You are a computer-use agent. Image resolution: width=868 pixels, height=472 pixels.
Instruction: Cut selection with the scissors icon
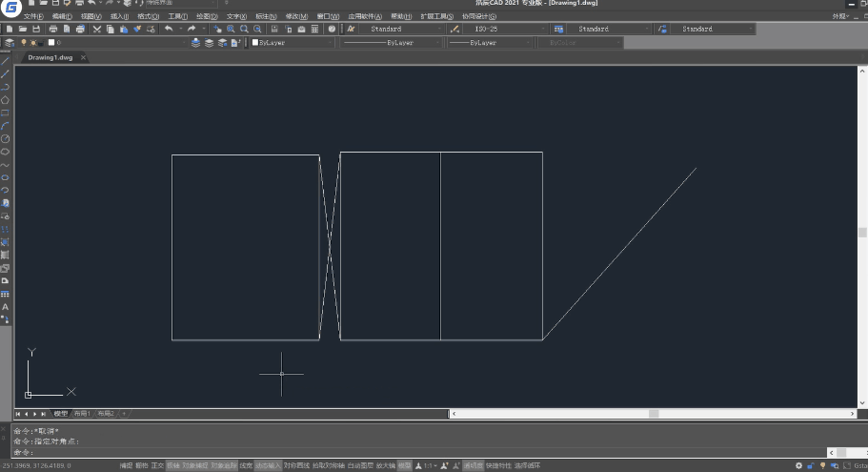(x=97, y=29)
